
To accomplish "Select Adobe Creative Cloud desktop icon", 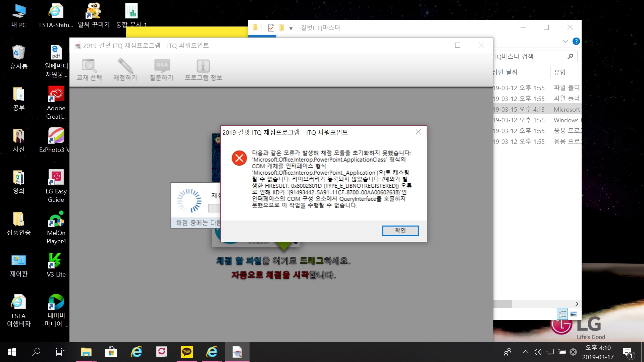I will pos(56,103).
